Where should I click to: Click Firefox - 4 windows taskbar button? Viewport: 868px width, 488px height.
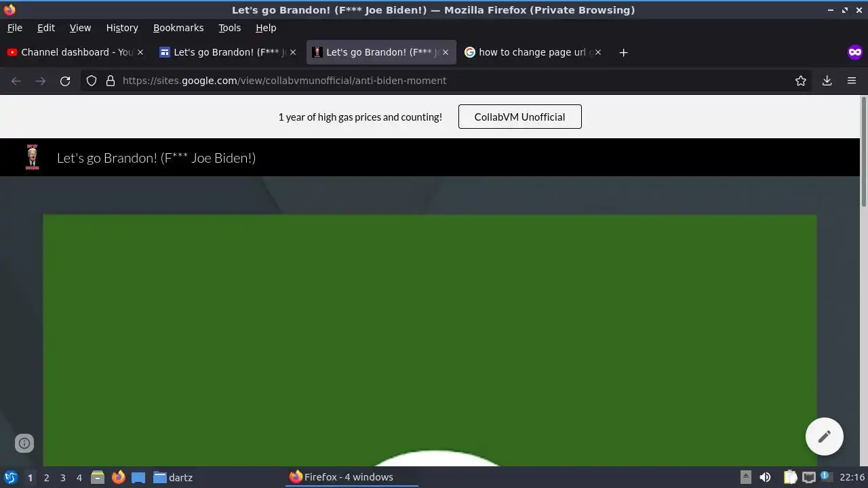[351, 477]
